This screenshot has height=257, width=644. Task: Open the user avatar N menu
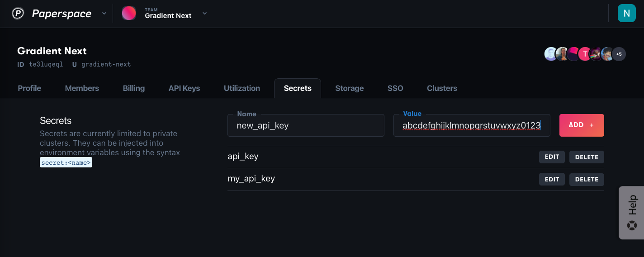(x=626, y=13)
